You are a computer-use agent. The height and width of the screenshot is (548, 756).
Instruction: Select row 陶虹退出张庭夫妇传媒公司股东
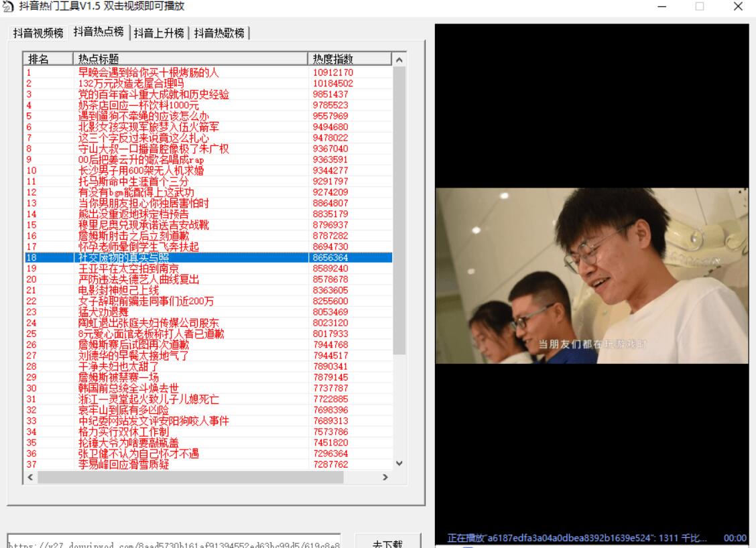coord(208,323)
